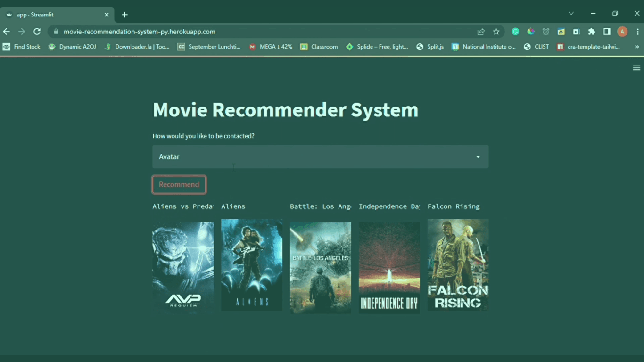Click the colorful extension icon beside Grammarly
Screen dimensions: 644x362
(531, 32)
